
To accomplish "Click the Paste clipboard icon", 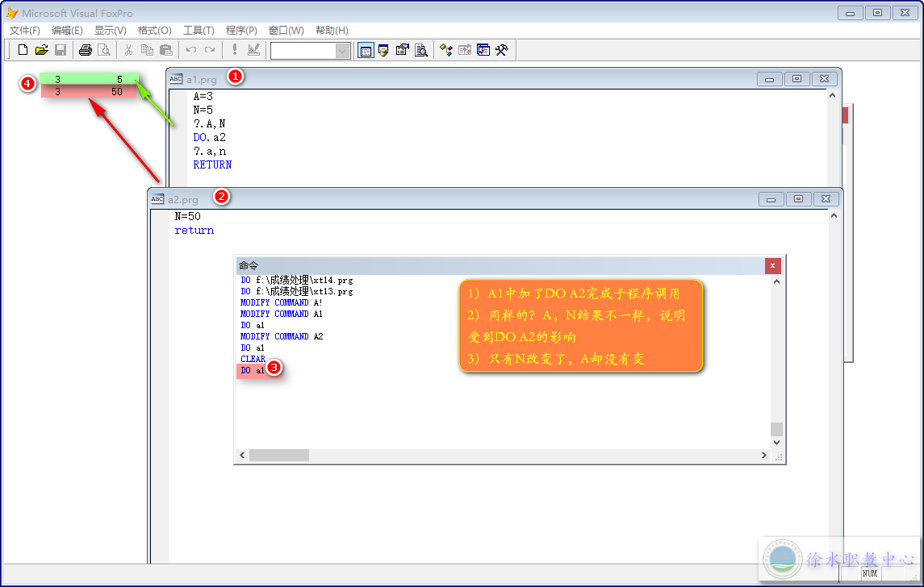I will click(x=166, y=50).
